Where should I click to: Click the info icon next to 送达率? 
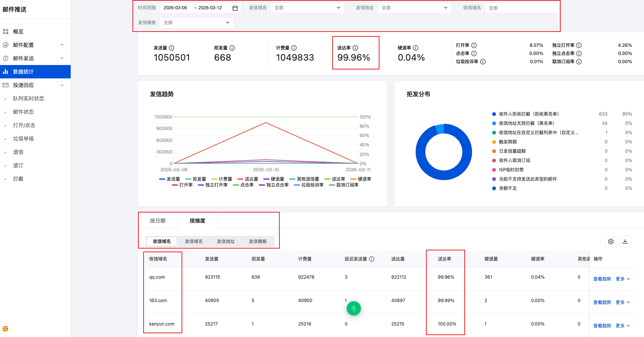tap(355, 48)
